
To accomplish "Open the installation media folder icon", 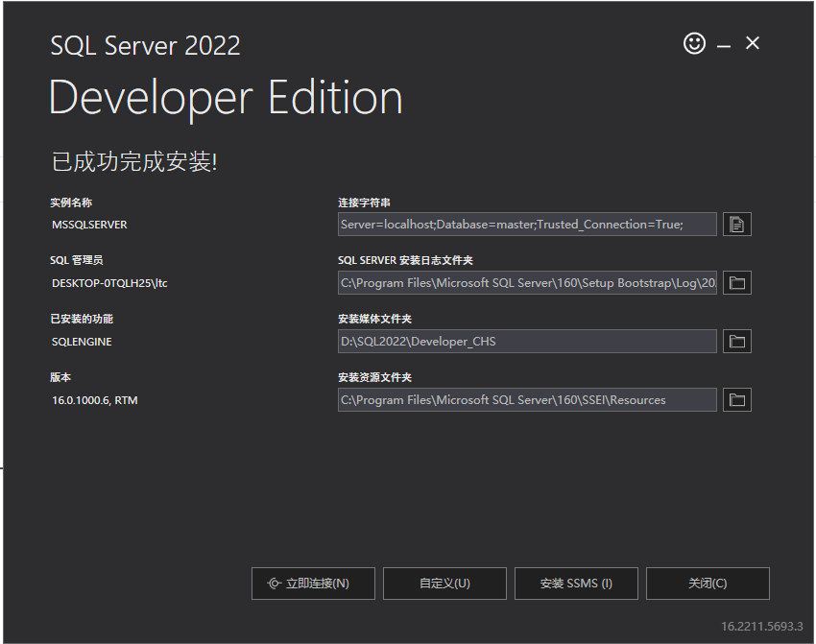I will [x=736, y=342].
